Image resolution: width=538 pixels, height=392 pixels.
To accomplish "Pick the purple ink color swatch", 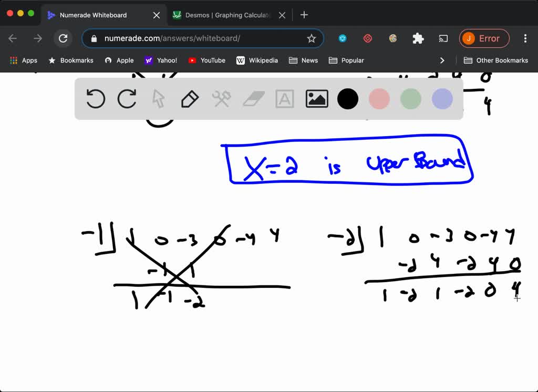I will (442, 99).
